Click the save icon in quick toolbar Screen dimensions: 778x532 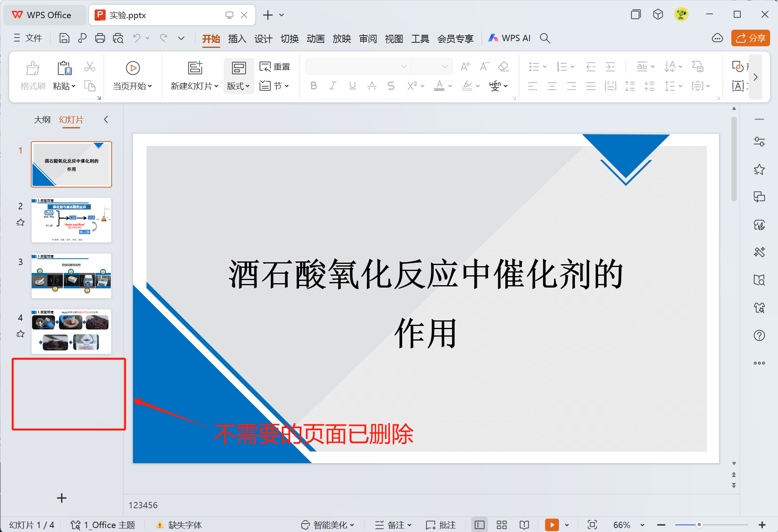[64, 38]
